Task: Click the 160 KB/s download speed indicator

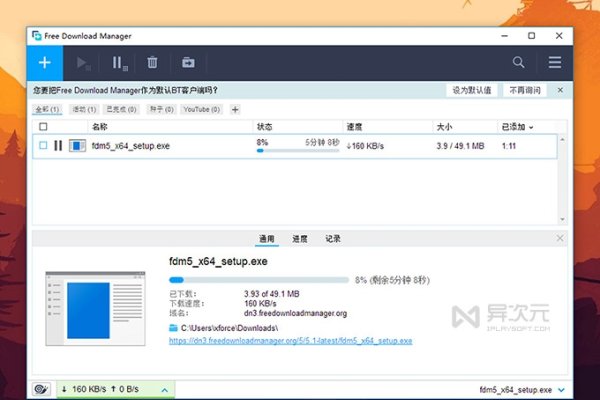Action: tap(84, 389)
